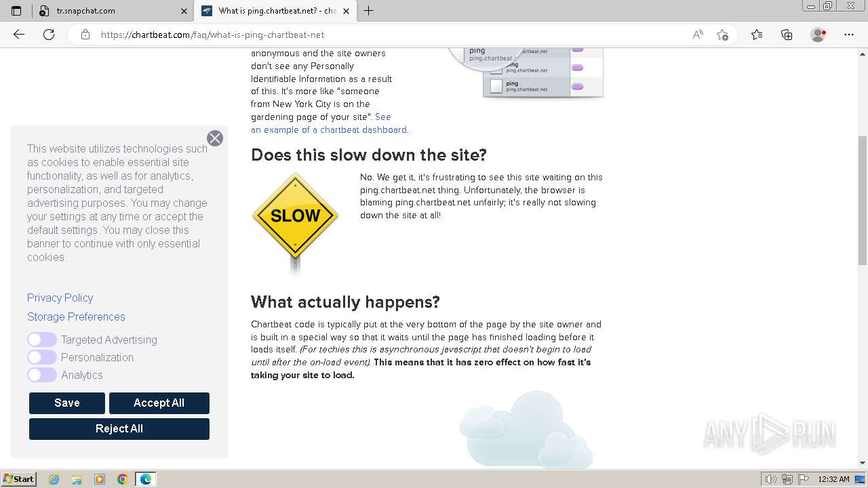Toggle Personalization switch
This screenshot has width=868, height=488.
pos(42,357)
